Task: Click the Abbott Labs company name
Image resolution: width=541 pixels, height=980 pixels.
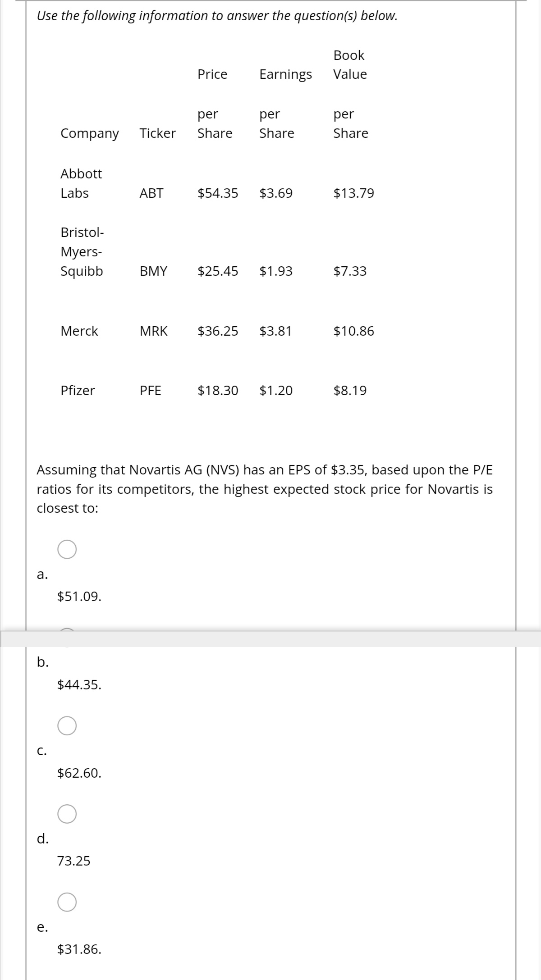Action: (81, 183)
